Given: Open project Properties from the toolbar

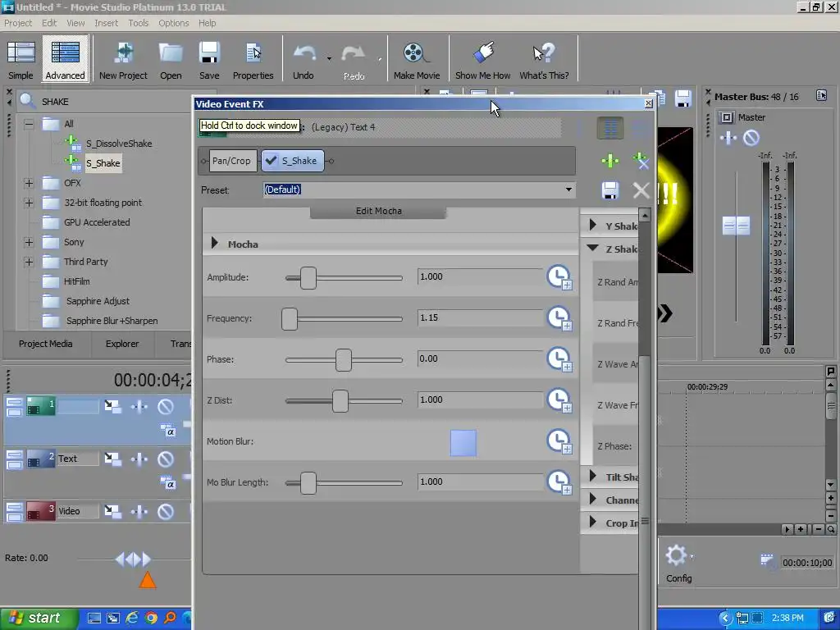Looking at the screenshot, I should pyautogui.click(x=253, y=60).
